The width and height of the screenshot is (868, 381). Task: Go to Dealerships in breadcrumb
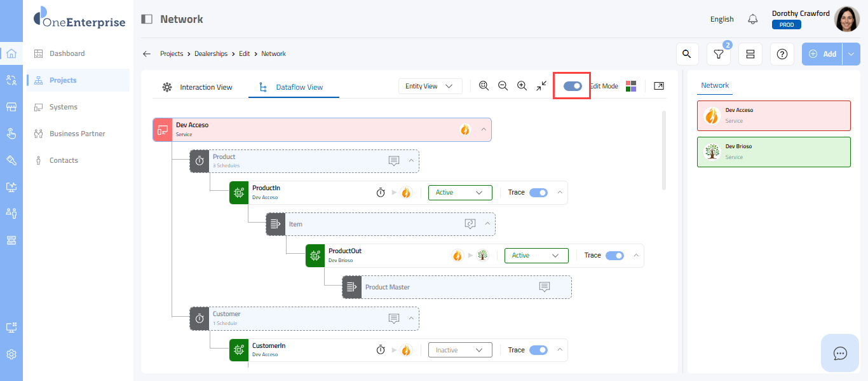[x=211, y=54]
